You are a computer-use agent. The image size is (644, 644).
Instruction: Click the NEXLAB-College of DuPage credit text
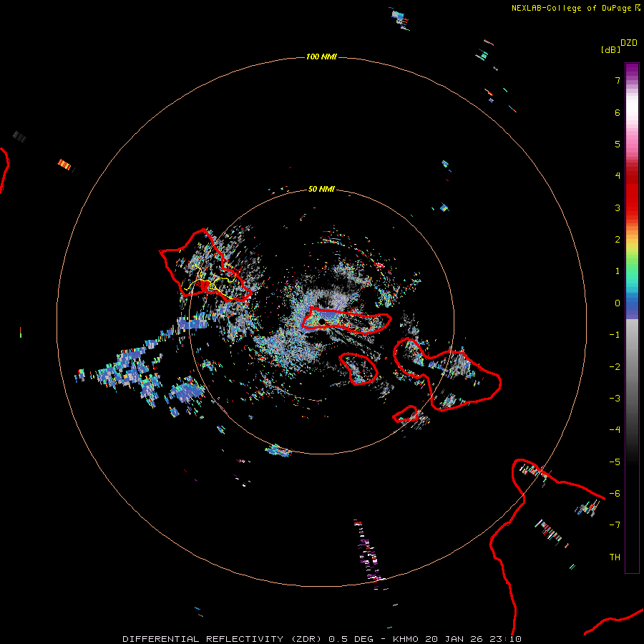point(571,8)
